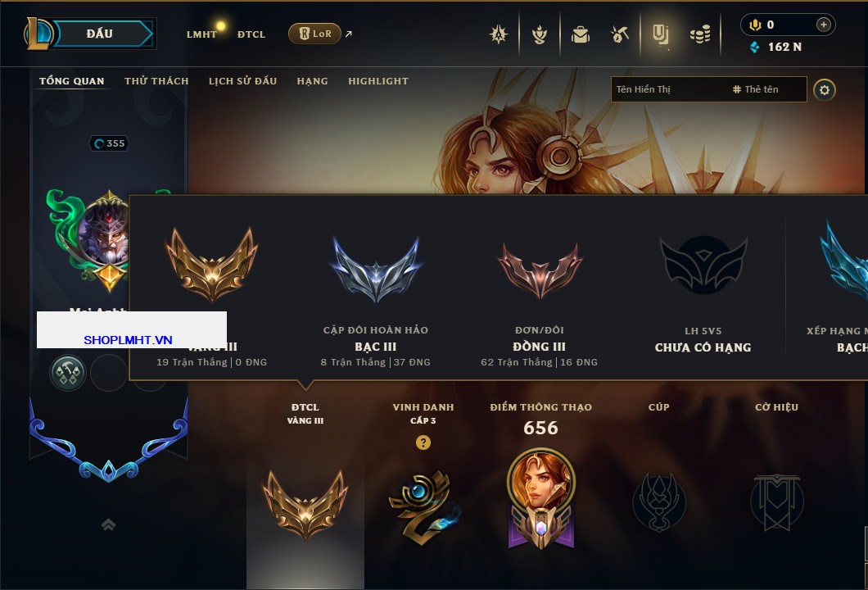Click the Vinh Danh help question mark
Viewport: 868px width, 590px height.
423,442
